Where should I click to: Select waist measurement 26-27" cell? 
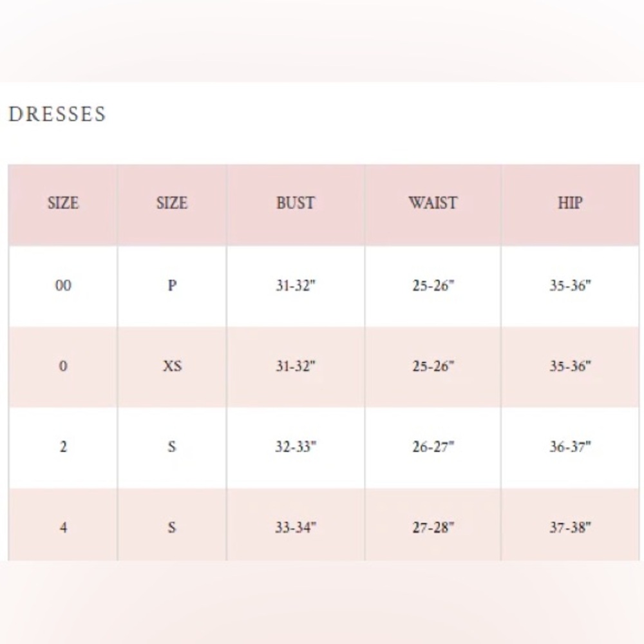433,446
